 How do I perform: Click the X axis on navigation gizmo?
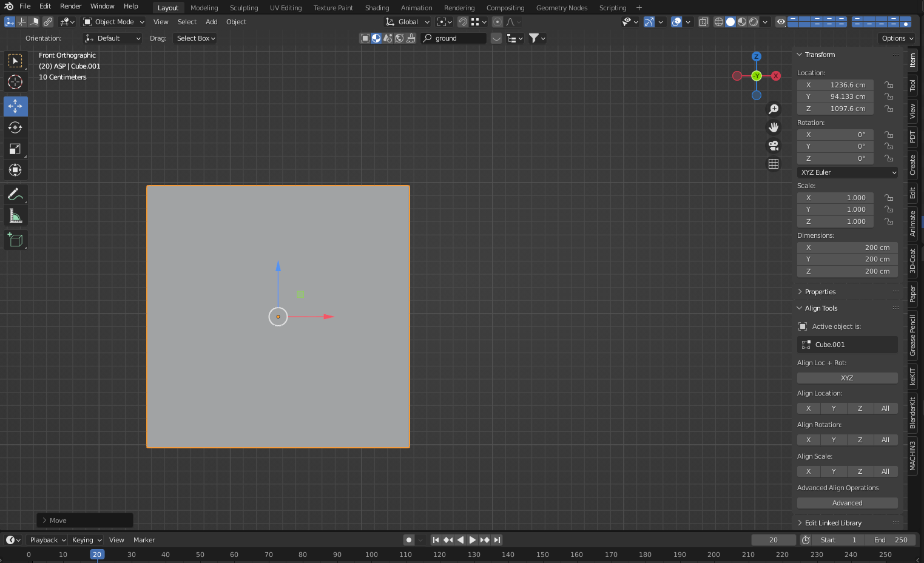pyautogui.click(x=776, y=76)
